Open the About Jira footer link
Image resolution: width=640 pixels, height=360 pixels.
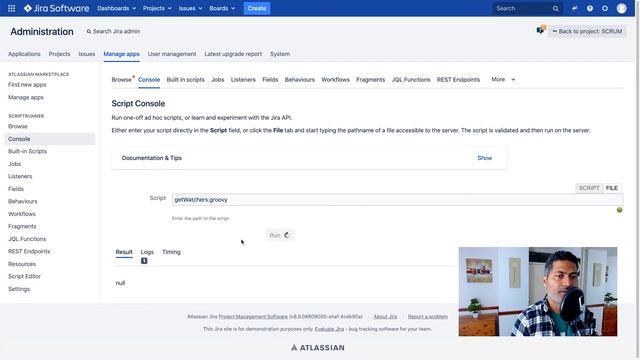click(x=385, y=316)
